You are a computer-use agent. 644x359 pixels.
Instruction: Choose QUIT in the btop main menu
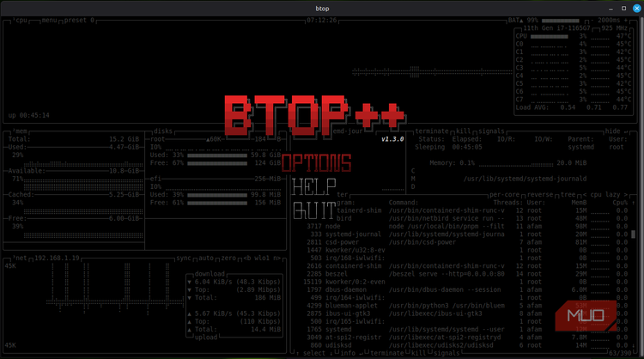314,211
